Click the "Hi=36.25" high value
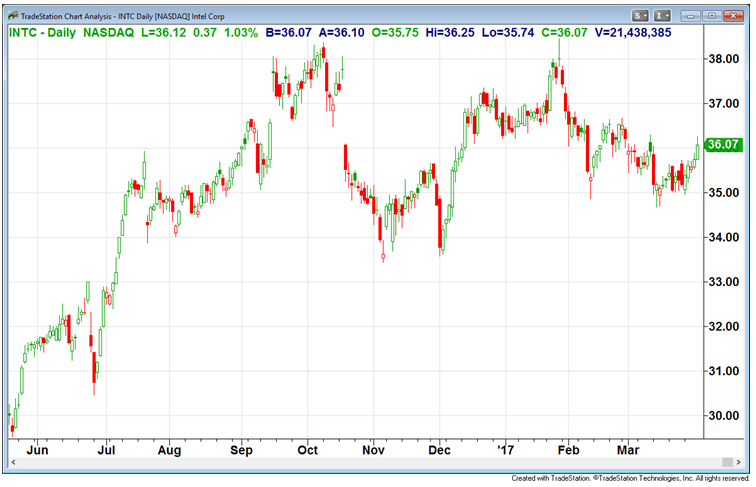 click(x=450, y=33)
